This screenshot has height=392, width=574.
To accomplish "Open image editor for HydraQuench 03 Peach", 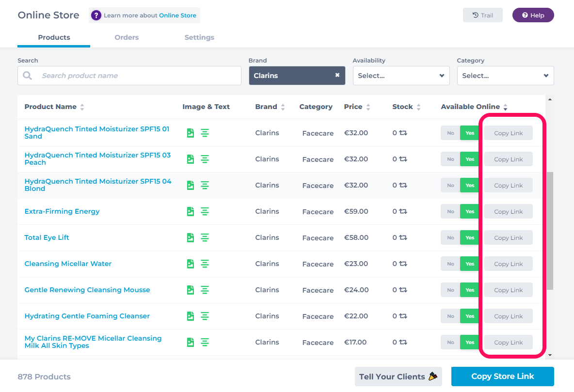I will pos(191,159).
